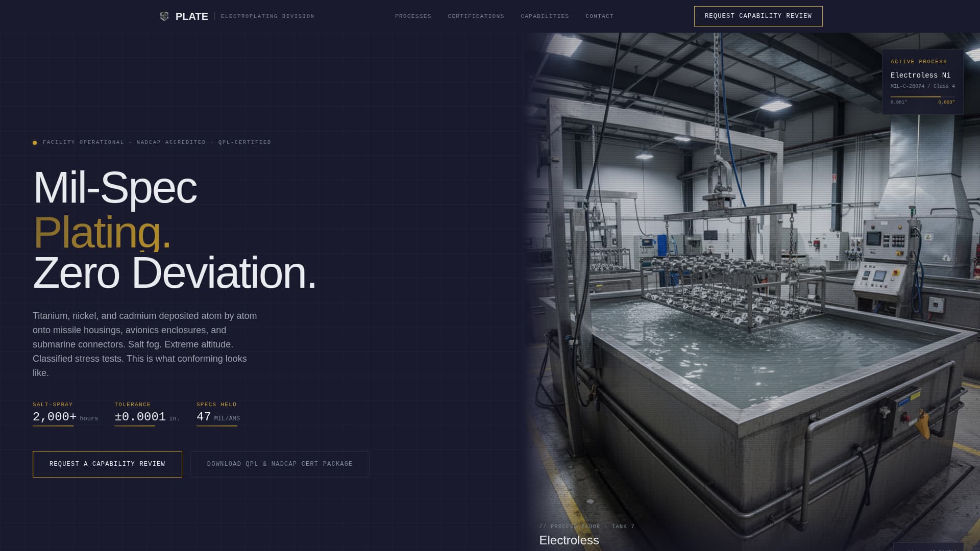The image size is (980, 551).
Task: Click the facility operational status dot indicator
Action: coord(35,142)
